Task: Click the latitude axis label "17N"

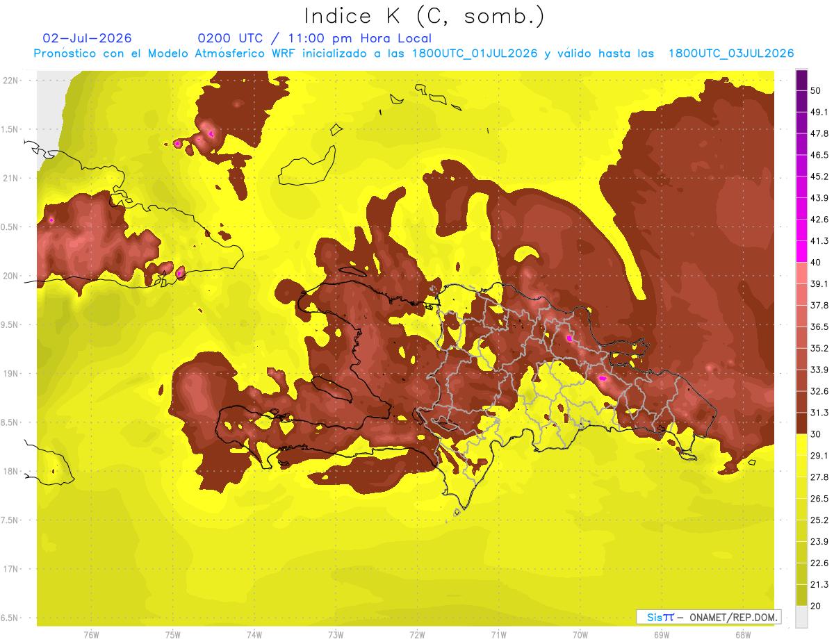Action: [11, 569]
